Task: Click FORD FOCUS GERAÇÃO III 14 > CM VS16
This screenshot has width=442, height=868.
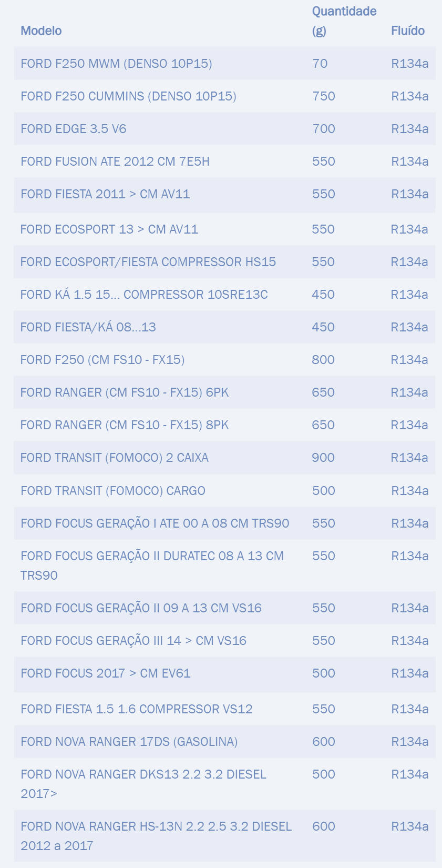Action: point(133,641)
